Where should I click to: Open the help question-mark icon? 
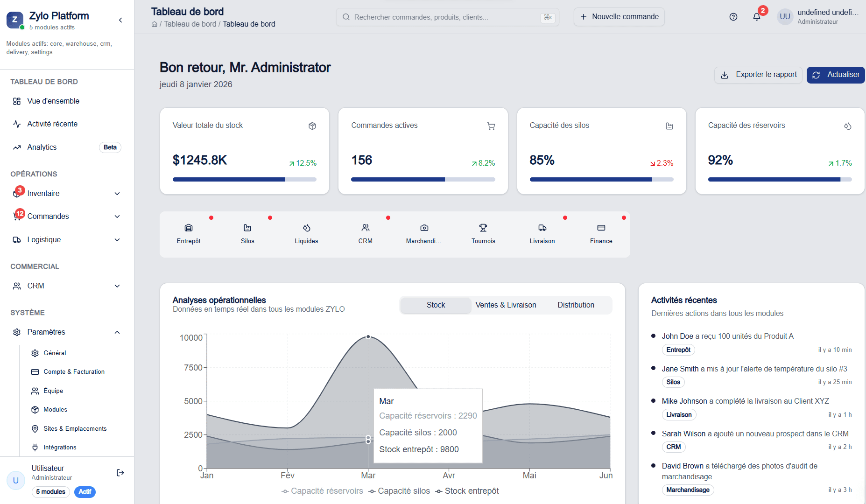[733, 17]
